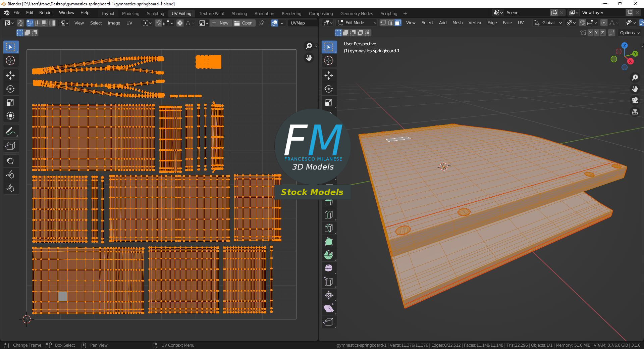The height and width of the screenshot is (349, 644).
Task: Open the Options dropdown
Action: (x=630, y=33)
